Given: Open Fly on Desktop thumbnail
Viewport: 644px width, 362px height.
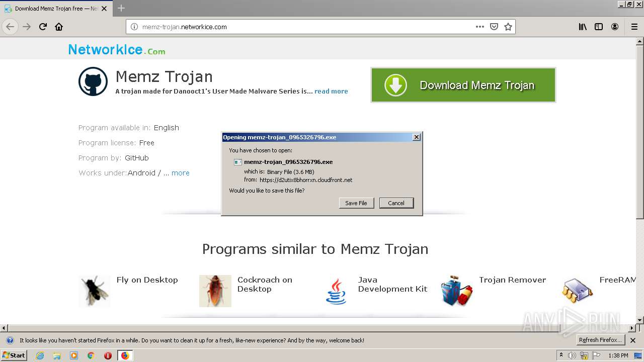Looking at the screenshot, I should click(94, 291).
